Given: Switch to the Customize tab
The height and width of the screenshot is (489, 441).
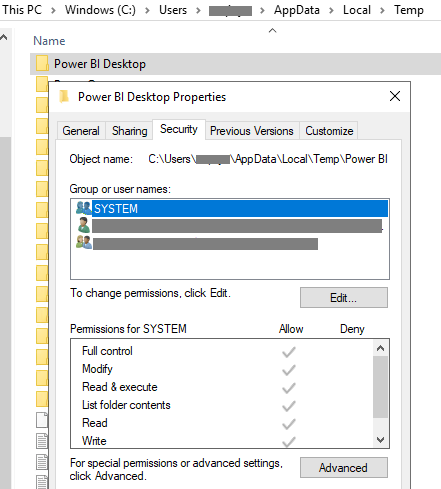Looking at the screenshot, I should pyautogui.click(x=329, y=131).
